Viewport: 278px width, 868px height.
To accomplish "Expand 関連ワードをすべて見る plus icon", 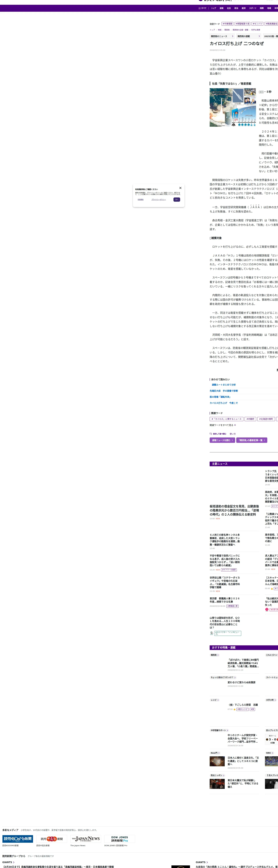I will pyautogui.click(x=235, y=425).
